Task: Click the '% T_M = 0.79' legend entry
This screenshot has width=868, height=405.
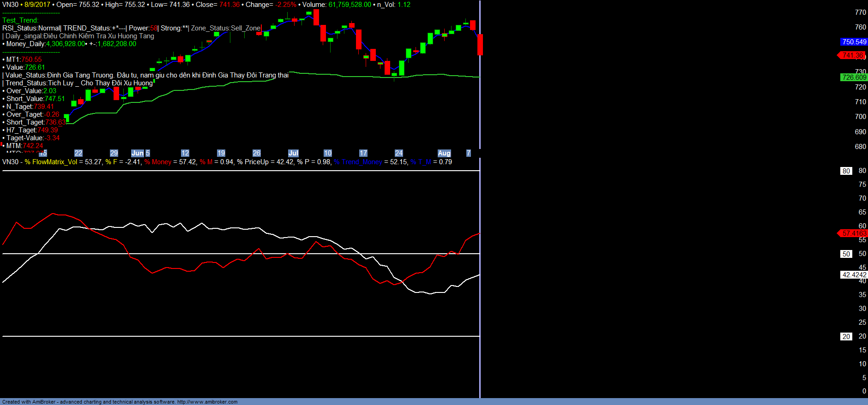Action: coord(431,162)
